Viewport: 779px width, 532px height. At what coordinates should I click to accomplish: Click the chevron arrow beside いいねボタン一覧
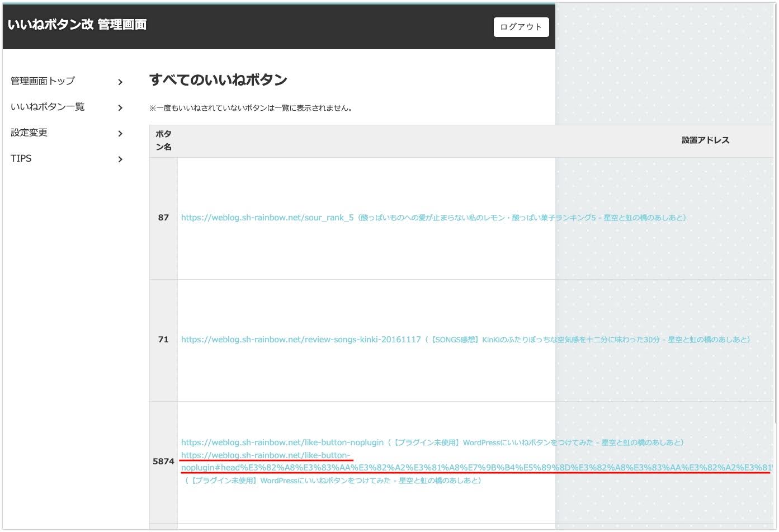click(120, 108)
